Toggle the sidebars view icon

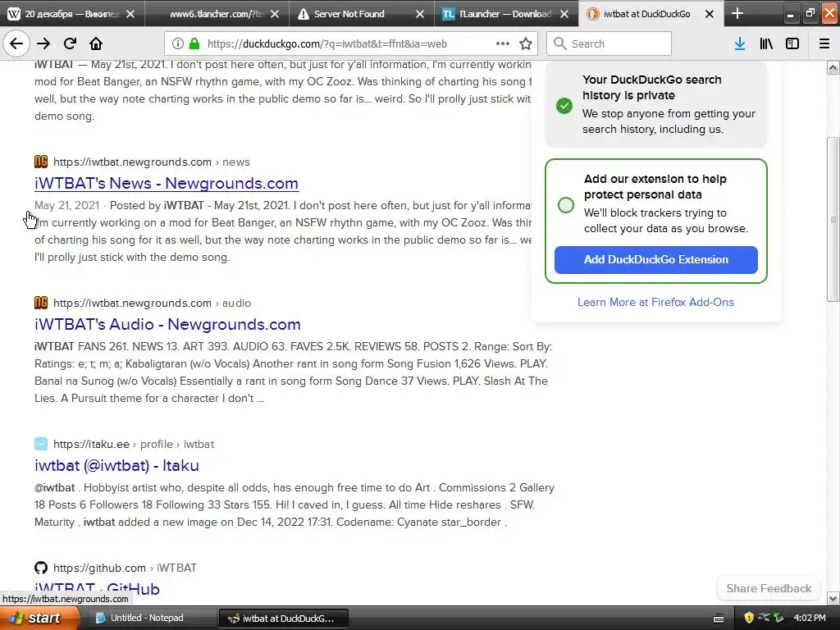click(792, 44)
